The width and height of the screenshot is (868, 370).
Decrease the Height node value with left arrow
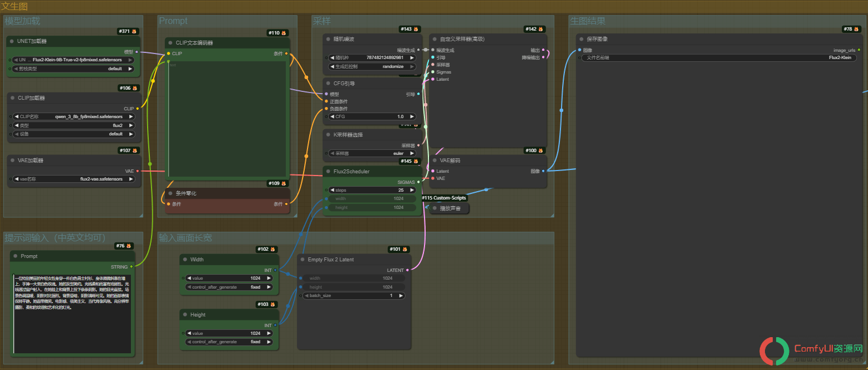(x=189, y=333)
